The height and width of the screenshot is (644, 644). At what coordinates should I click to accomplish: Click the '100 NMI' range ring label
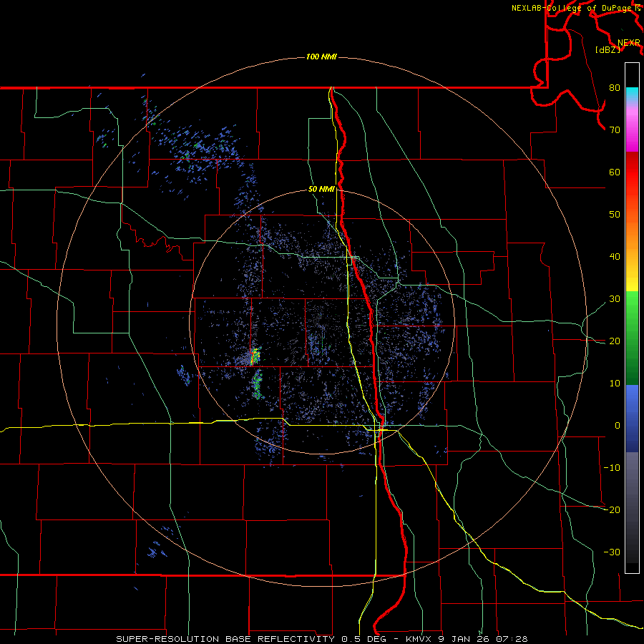321,57
